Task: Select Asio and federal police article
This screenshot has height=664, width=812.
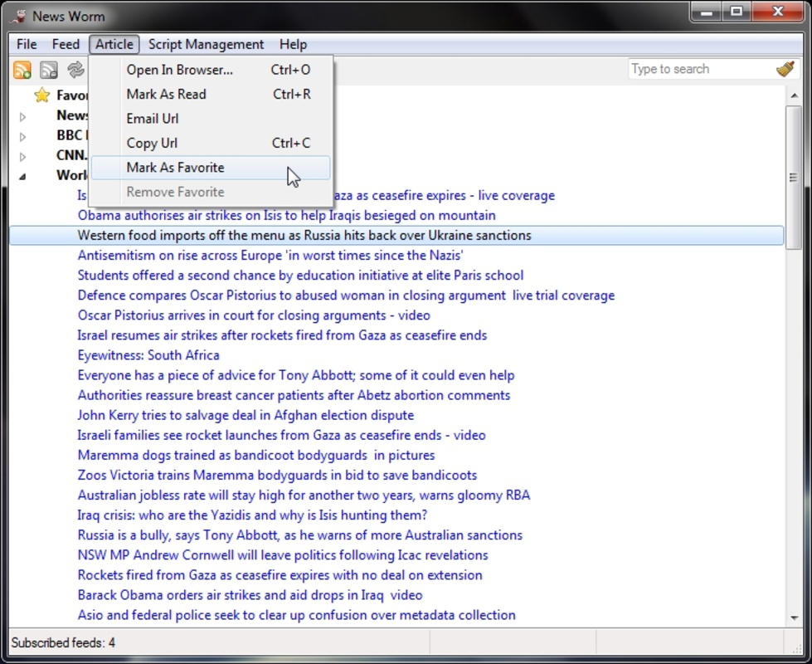Action: (x=297, y=615)
